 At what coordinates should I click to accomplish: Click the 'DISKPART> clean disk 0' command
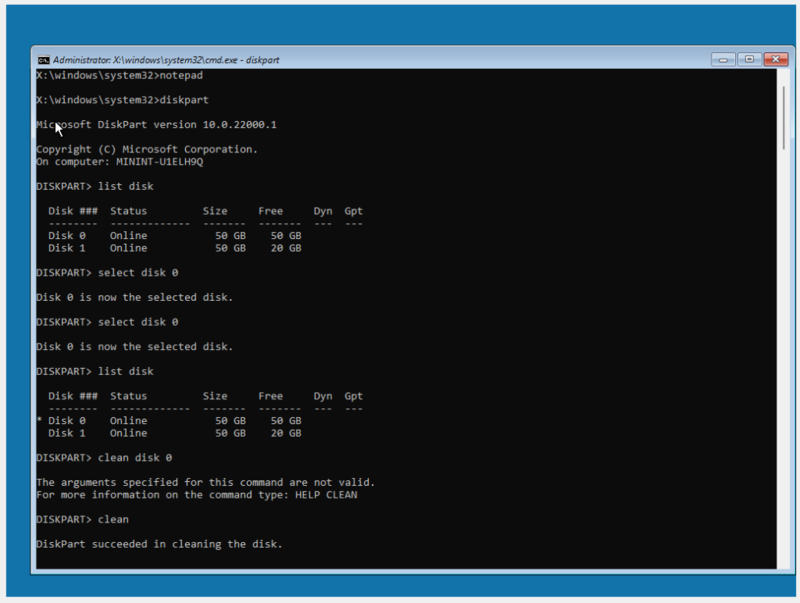pyautogui.click(x=104, y=458)
